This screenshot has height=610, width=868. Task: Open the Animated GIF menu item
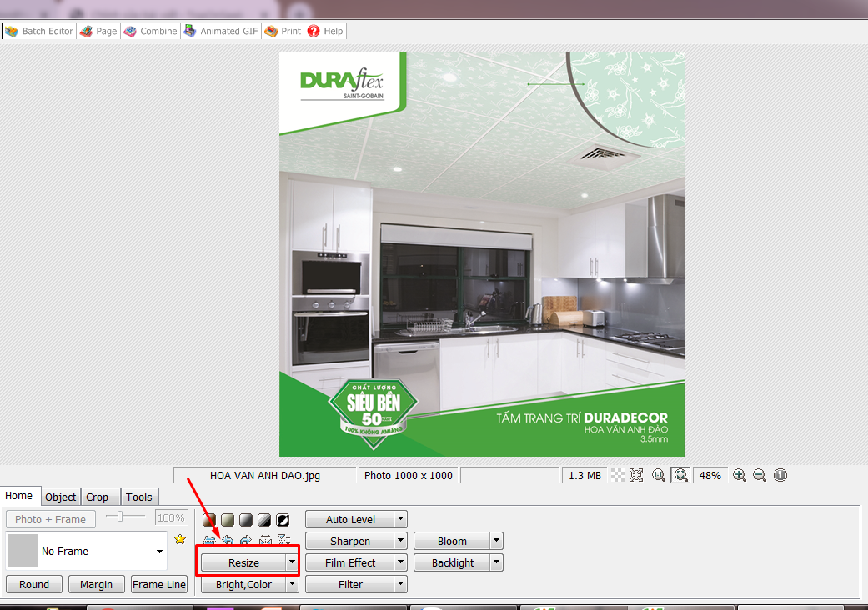[221, 31]
